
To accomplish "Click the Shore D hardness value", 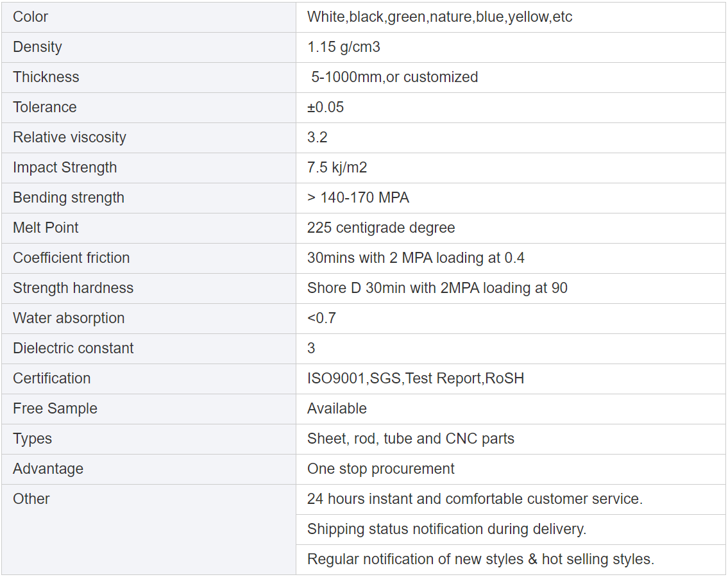I will point(437,288).
